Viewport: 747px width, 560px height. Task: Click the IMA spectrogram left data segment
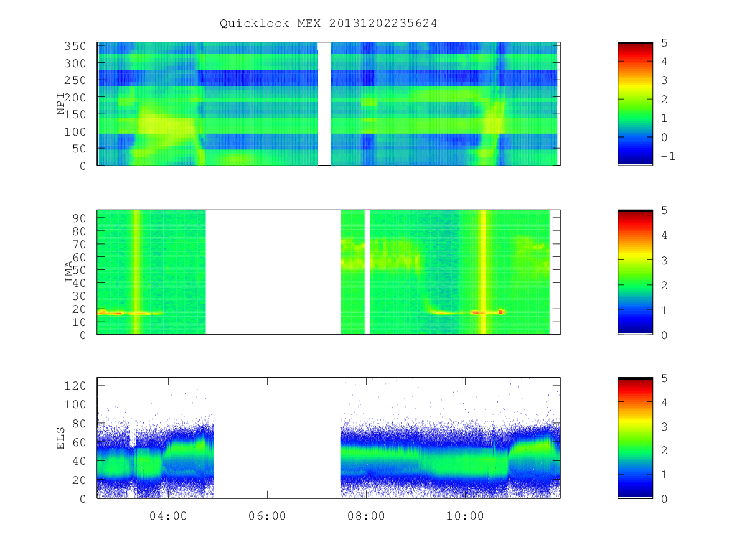(x=151, y=272)
